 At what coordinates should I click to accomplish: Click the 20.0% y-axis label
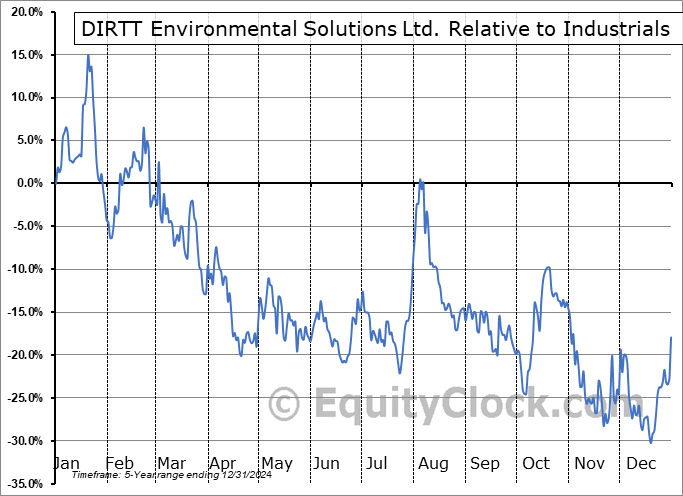coord(24,12)
